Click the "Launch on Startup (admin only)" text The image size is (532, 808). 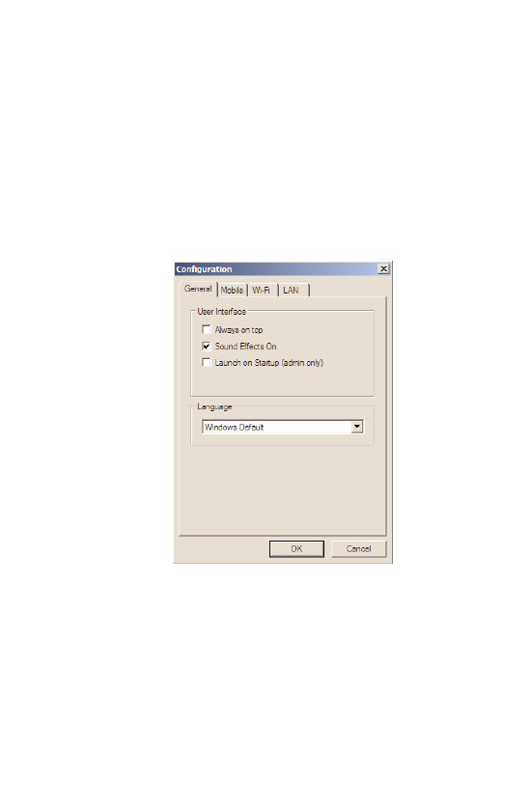pos(269,363)
